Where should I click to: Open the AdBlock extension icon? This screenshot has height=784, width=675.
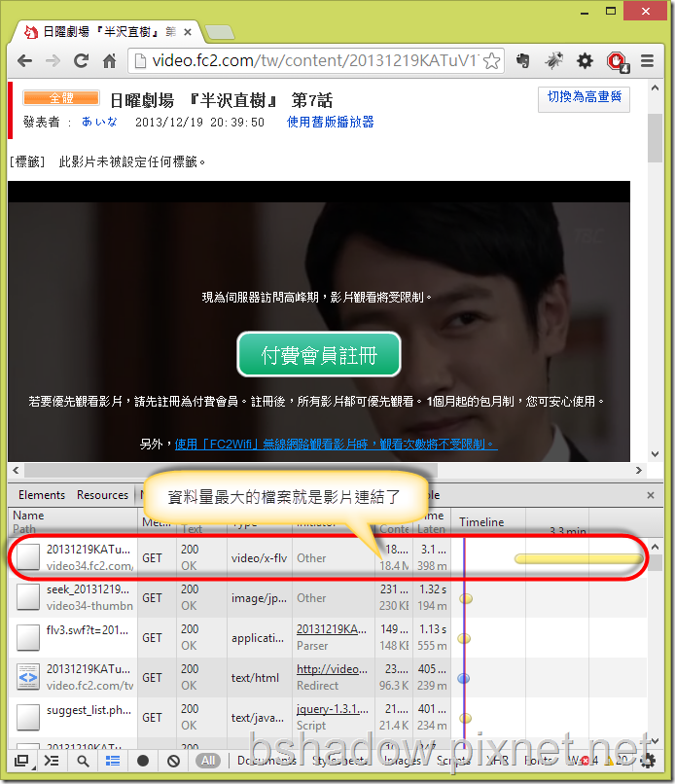tap(617, 62)
